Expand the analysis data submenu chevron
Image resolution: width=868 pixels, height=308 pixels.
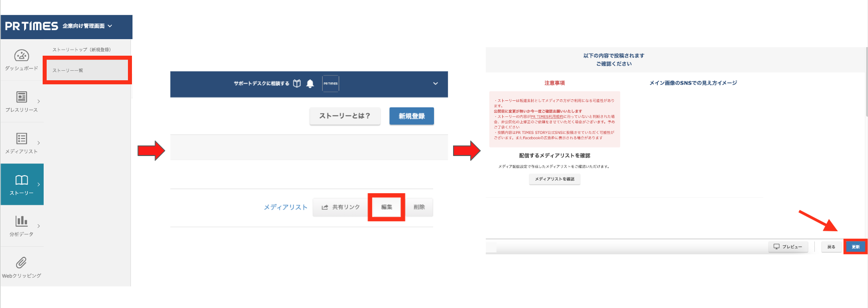tap(39, 226)
